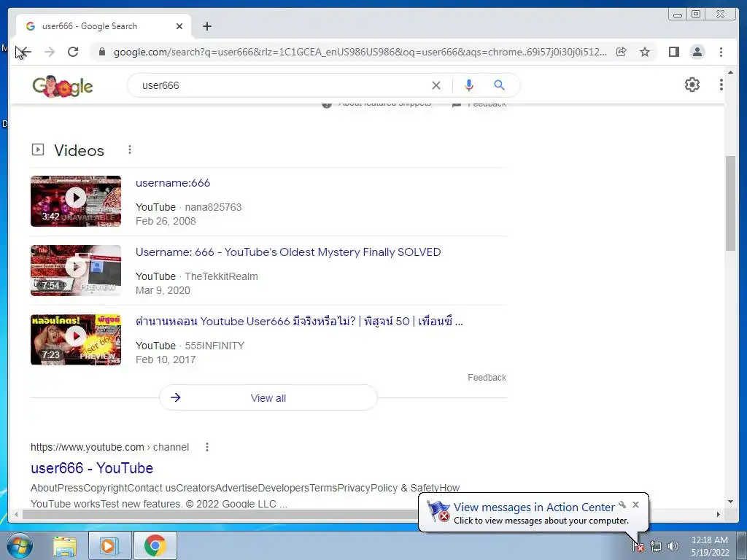Viewport: 747px width, 560px height.
Task: Bookmark this page with the star icon
Action: pos(645,52)
